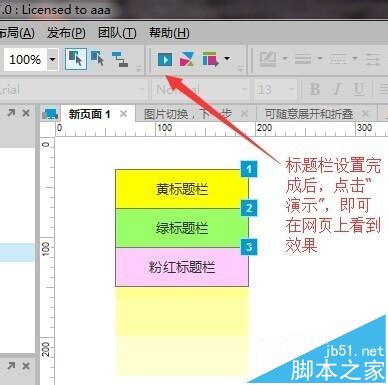Click the line pattern icon
388x385 pixels.
pos(338,59)
